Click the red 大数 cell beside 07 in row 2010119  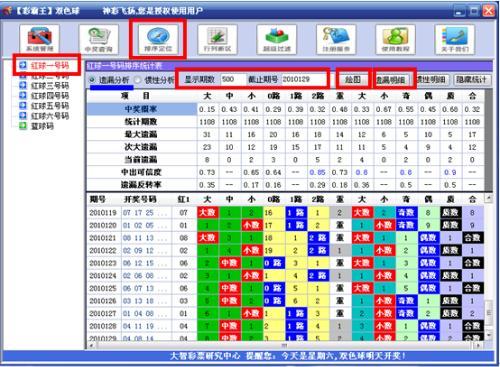[207, 213]
